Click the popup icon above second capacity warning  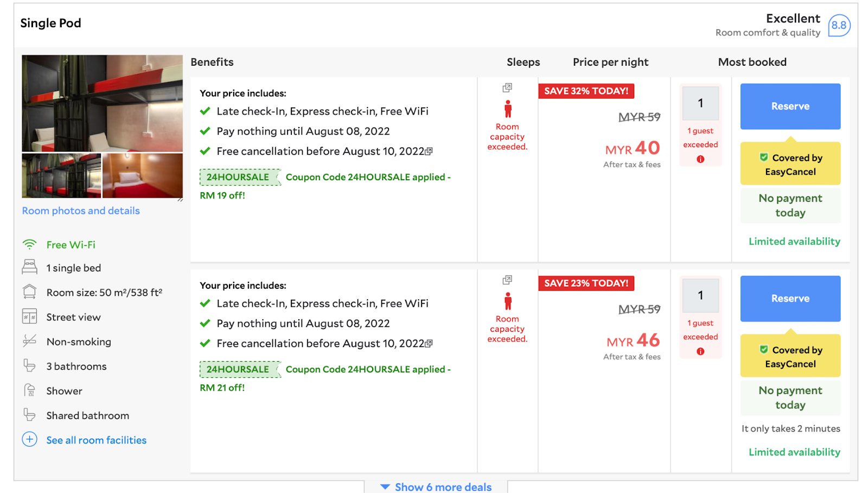click(507, 280)
